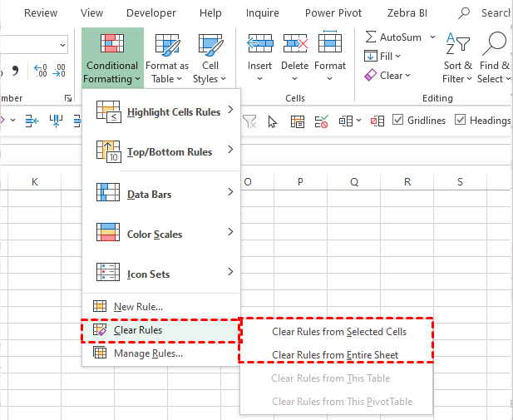
Task: Open the Delete cells dropdown arrow
Action: coord(294,78)
